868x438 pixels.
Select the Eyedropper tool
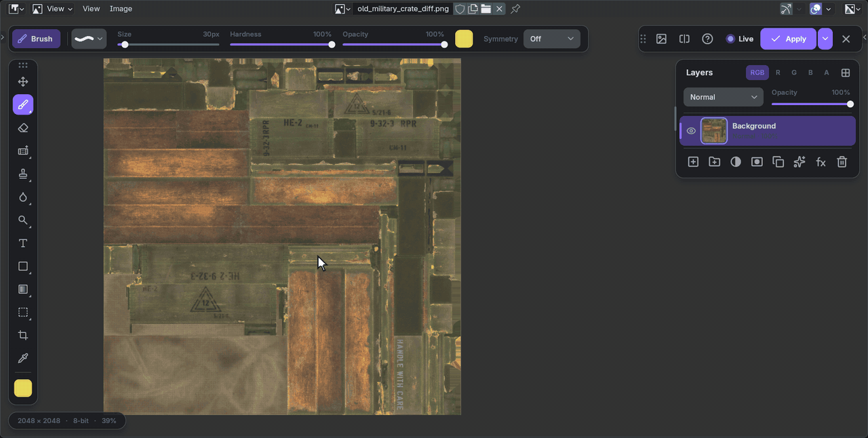coord(23,359)
